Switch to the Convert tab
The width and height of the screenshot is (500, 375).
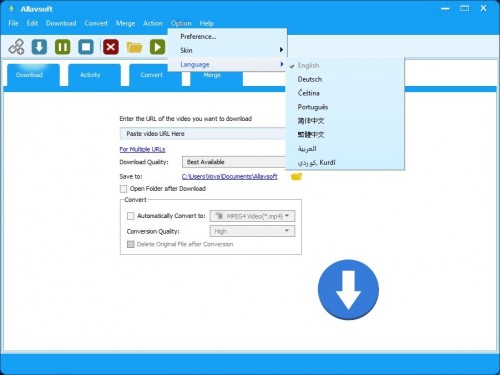click(x=155, y=75)
